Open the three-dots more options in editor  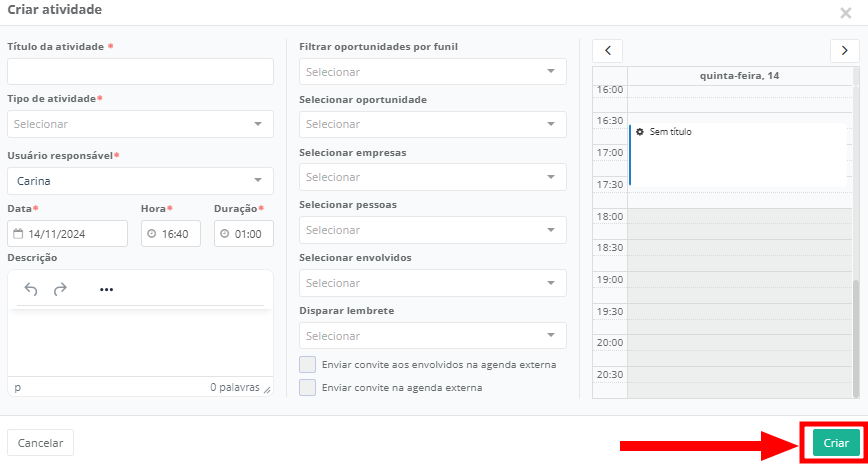pyautogui.click(x=107, y=290)
